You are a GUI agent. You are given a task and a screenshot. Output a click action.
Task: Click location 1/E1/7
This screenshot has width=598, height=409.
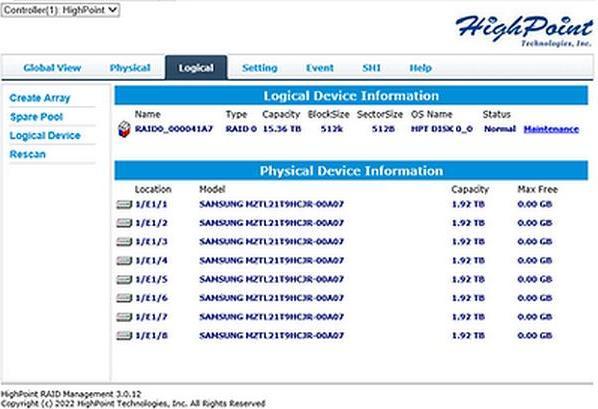151,317
